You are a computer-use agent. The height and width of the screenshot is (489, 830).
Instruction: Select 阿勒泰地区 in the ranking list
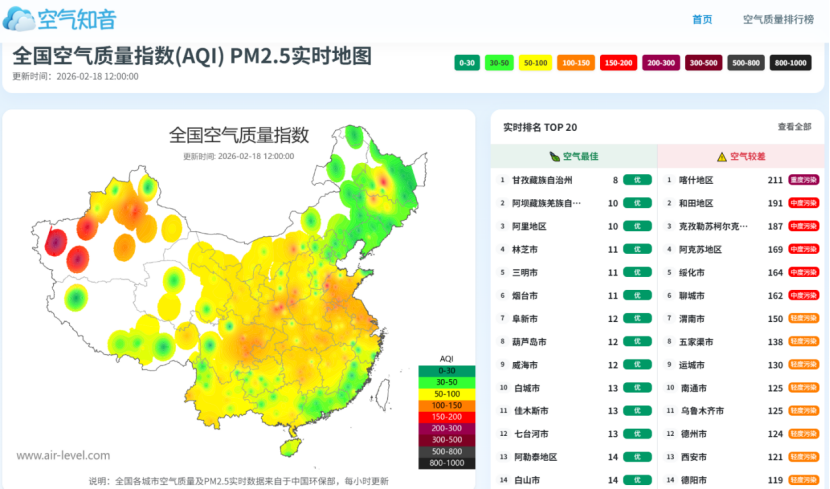coord(535,457)
